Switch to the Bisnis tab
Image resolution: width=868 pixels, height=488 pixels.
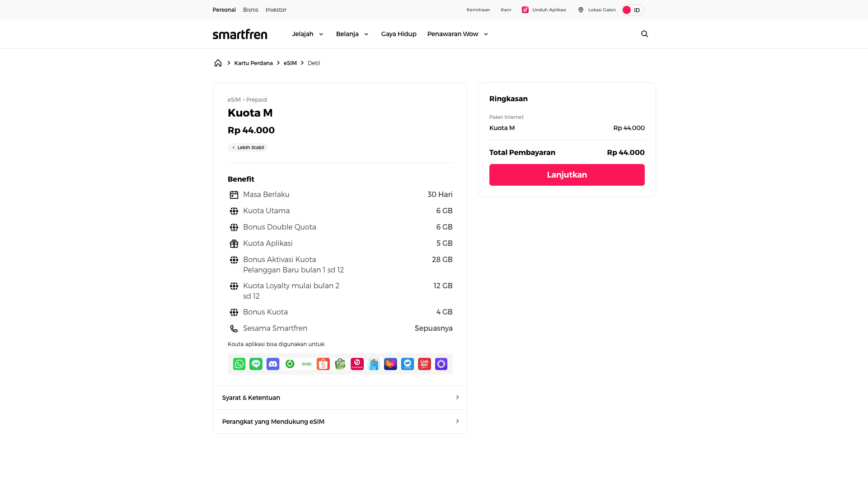click(x=250, y=9)
